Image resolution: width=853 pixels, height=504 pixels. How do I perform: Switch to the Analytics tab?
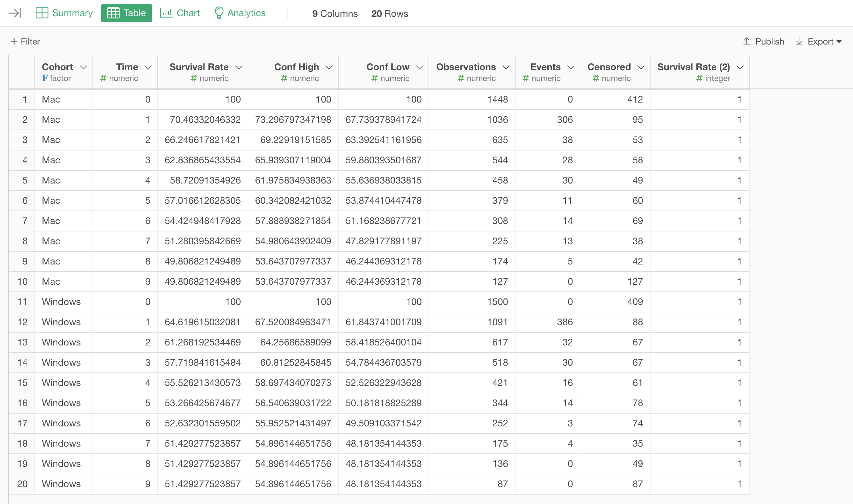pyautogui.click(x=246, y=13)
